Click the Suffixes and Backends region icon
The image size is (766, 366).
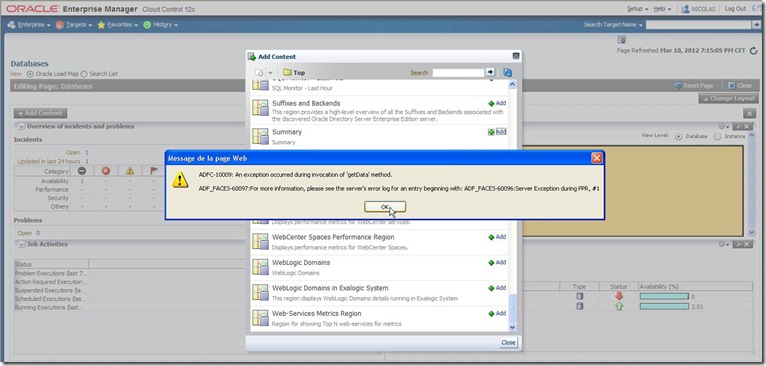(x=260, y=108)
